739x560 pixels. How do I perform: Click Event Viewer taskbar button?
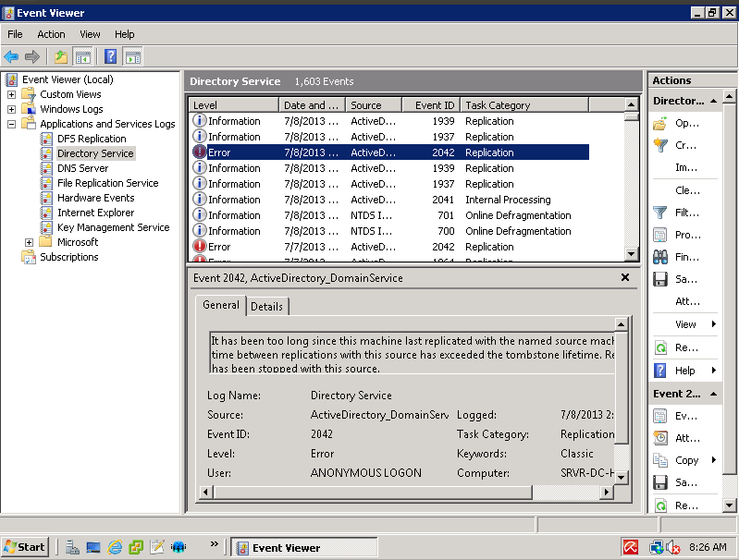[304, 548]
